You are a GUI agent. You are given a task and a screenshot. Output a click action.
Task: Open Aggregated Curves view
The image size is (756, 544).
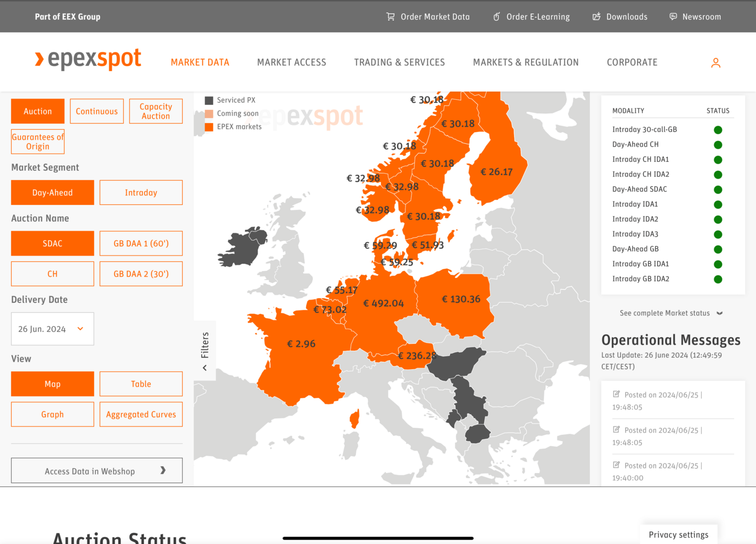click(x=141, y=415)
